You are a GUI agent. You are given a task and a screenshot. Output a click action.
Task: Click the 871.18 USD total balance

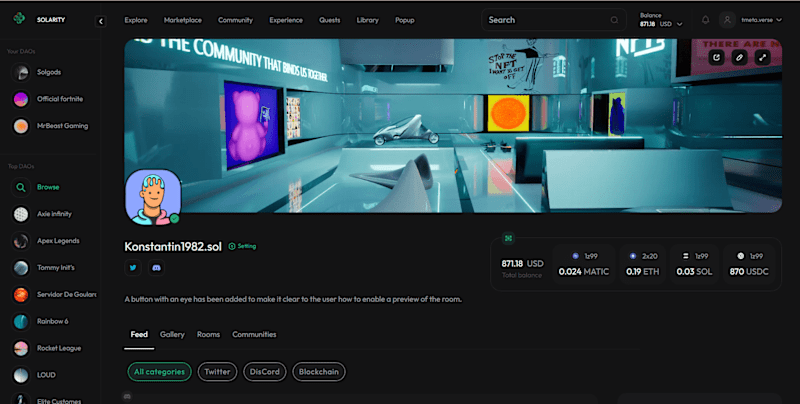(522, 264)
